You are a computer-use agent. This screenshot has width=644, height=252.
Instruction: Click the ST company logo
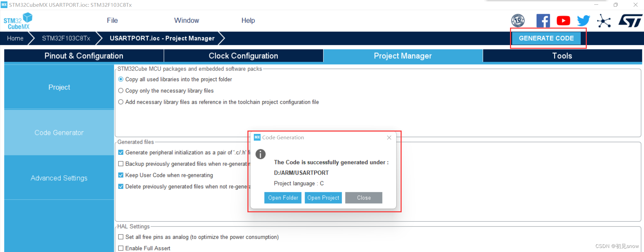pos(630,21)
